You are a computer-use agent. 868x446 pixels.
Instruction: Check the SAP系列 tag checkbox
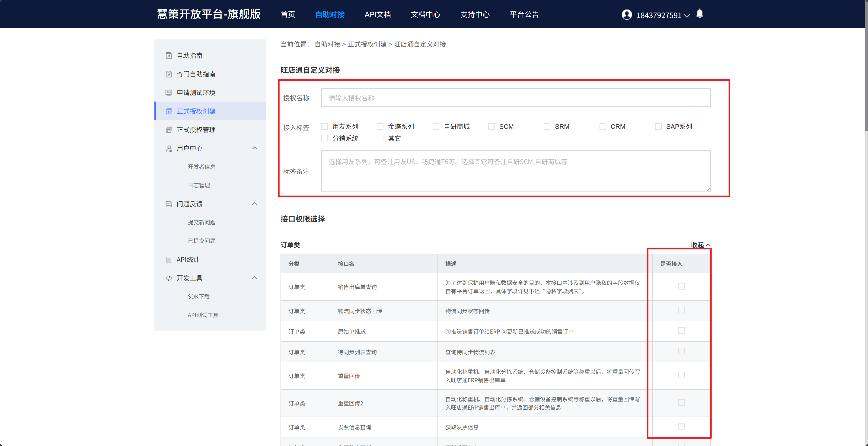[658, 127]
